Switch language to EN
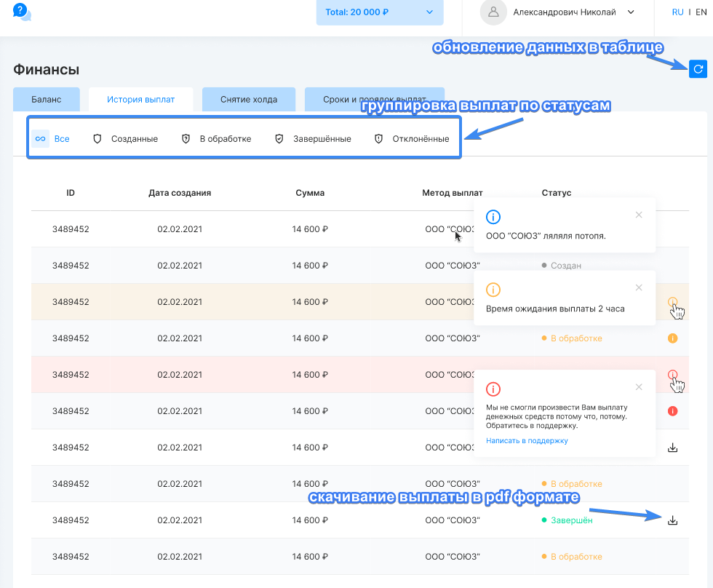 point(701,12)
